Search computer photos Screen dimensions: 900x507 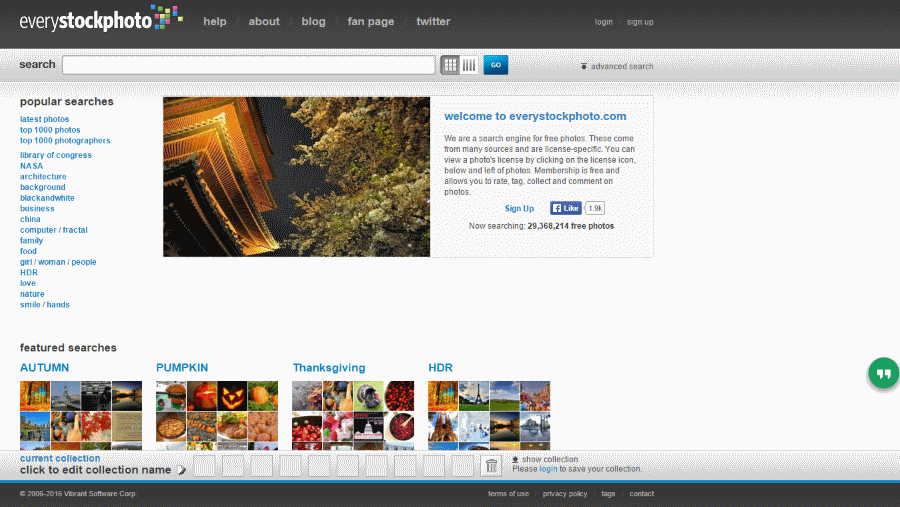click(x=38, y=230)
